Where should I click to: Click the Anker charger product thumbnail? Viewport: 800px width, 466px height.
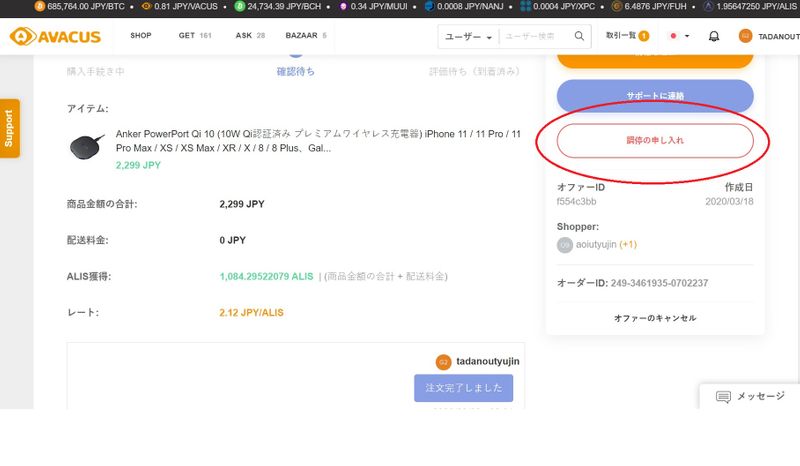click(x=87, y=147)
